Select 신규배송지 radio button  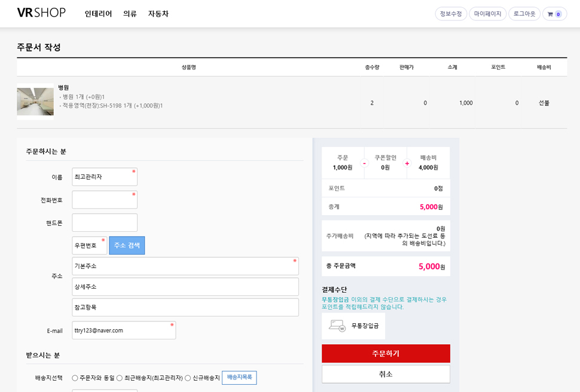[x=188, y=378]
